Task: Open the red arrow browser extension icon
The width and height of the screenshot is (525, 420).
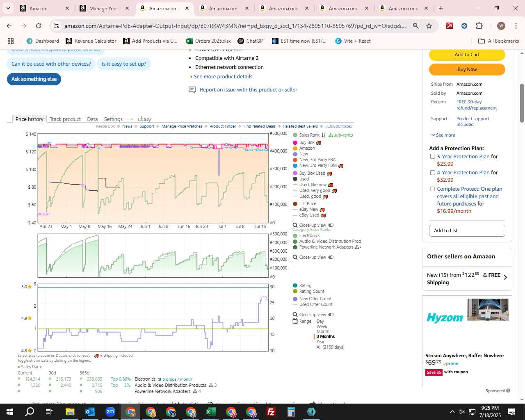Action: (450, 26)
